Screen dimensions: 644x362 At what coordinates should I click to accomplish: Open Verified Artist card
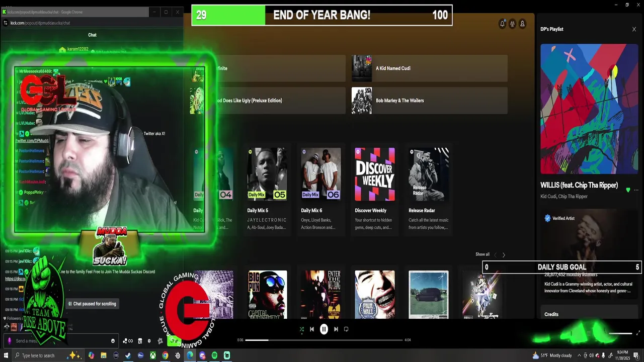pos(589,254)
